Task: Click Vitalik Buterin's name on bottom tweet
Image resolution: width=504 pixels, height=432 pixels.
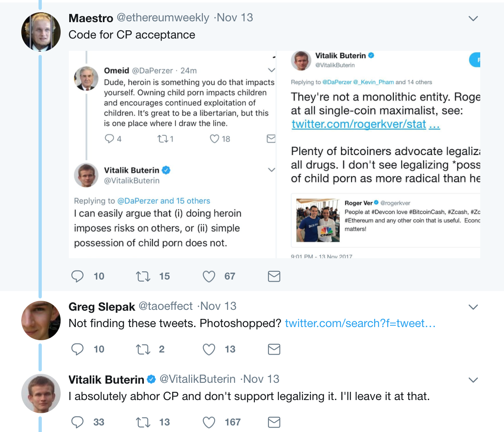Action: point(106,380)
